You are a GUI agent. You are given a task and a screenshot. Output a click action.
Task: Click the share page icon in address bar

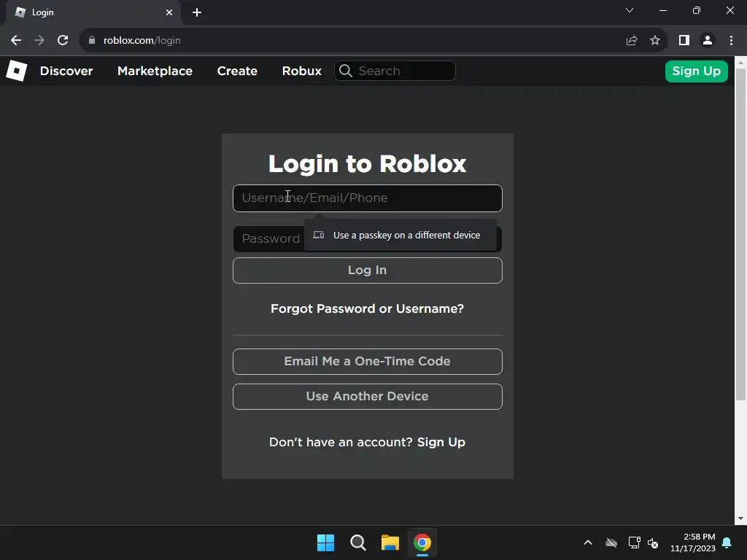point(632,41)
